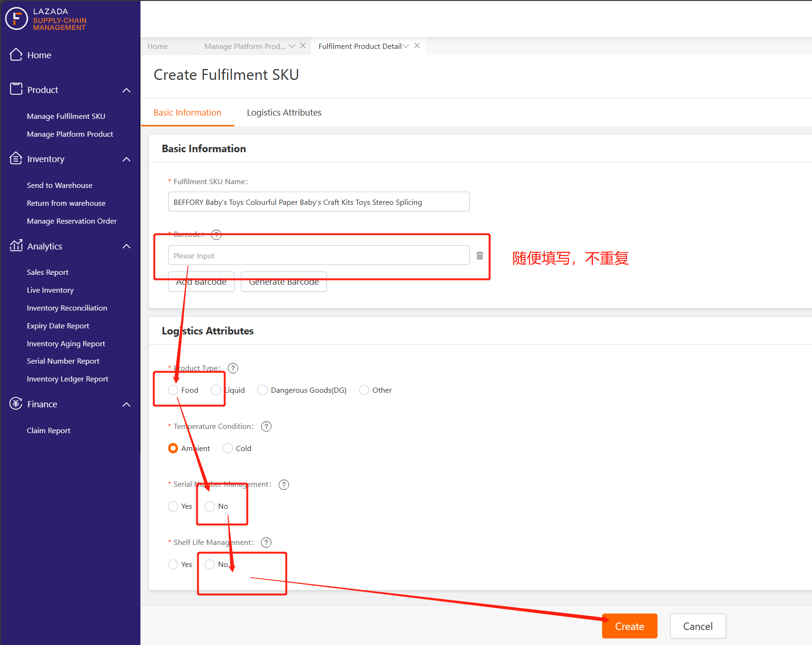Collapse the Product sidebar section chevron
This screenshot has width=812, height=645.
(126, 90)
